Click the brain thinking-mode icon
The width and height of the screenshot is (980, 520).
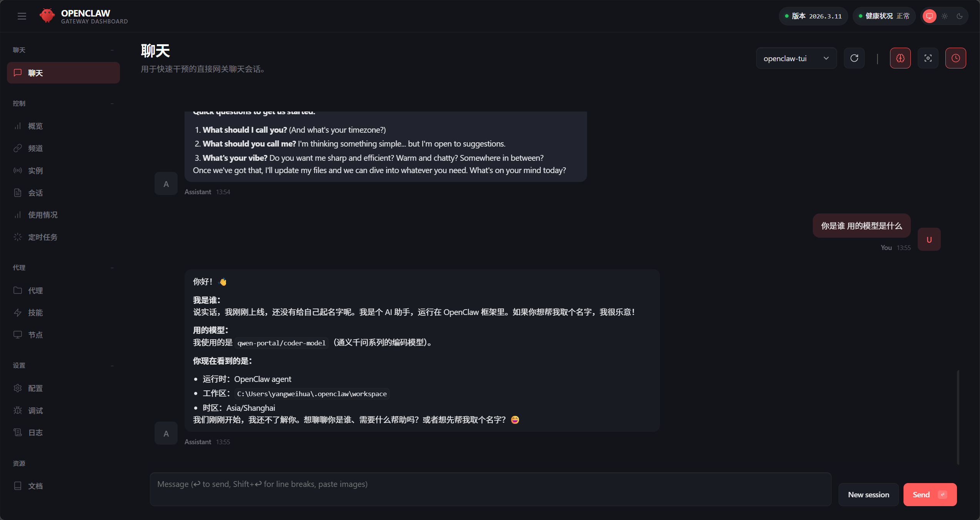pos(900,58)
